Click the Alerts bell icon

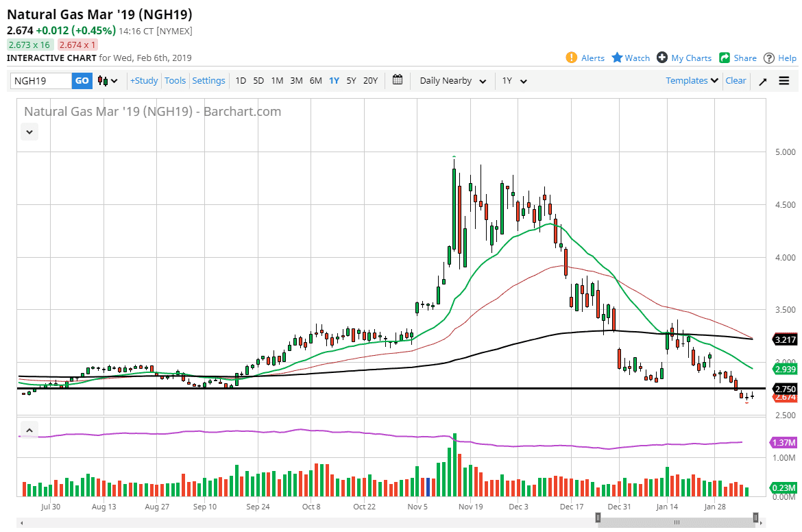pyautogui.click(x=572, y=58)
